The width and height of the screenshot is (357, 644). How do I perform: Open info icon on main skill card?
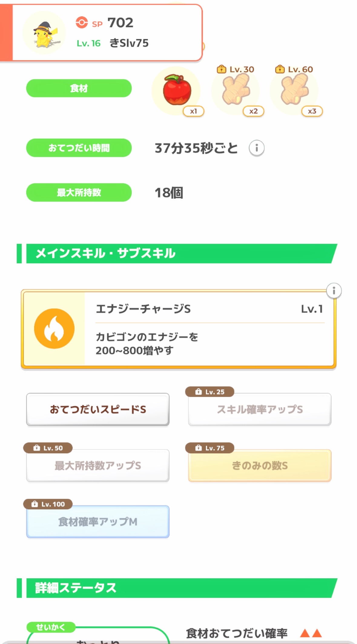334,291
